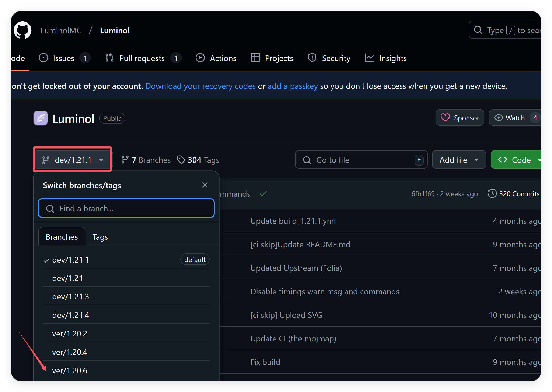This screenshot has width=552, height=392.
Task: Click the search magnifier icon in header
Action: (x=478, y=30)
